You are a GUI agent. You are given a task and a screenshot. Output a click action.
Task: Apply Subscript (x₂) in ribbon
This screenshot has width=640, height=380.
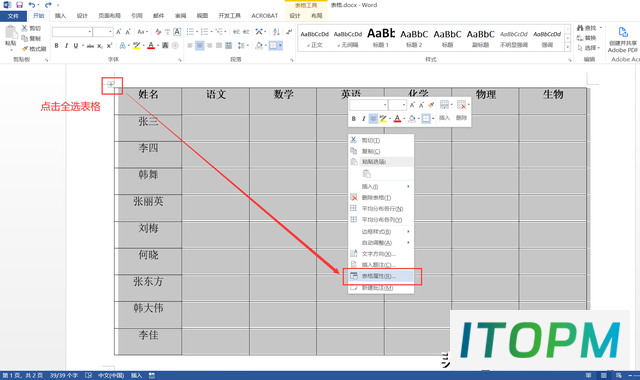100,46
